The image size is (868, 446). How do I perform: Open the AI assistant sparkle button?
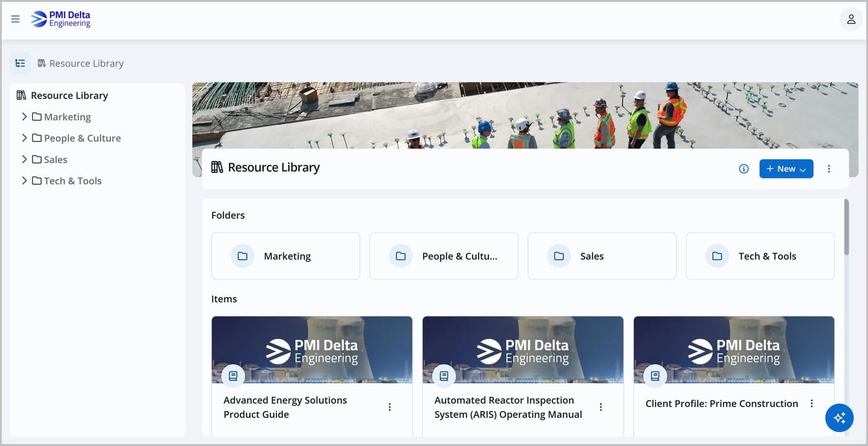[839, 418]
